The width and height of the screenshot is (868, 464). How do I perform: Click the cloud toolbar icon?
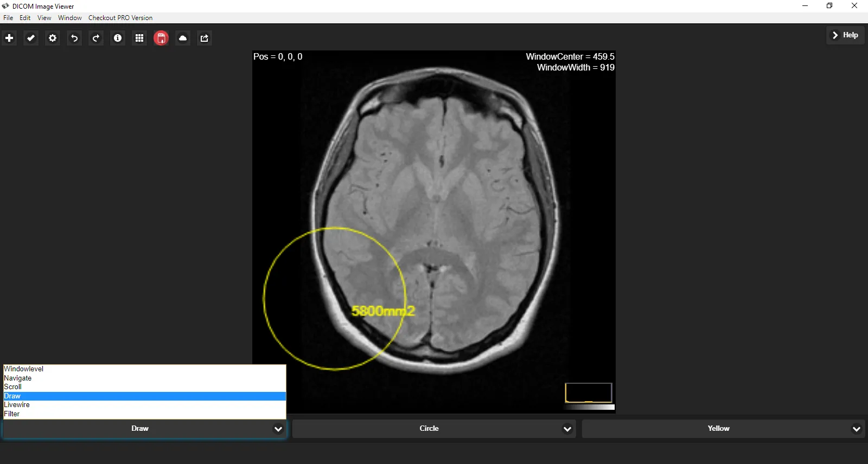tap(183, 38)
